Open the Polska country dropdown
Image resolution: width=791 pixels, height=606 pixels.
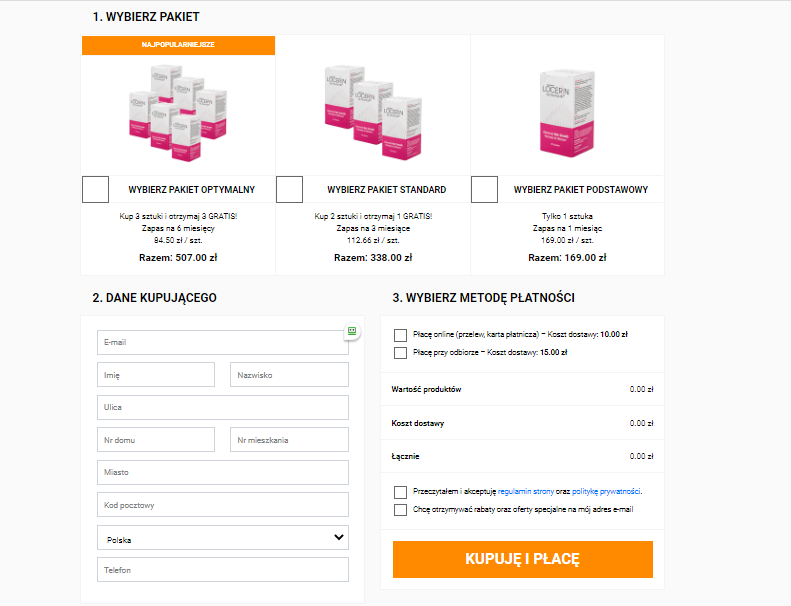click(223, 538)
